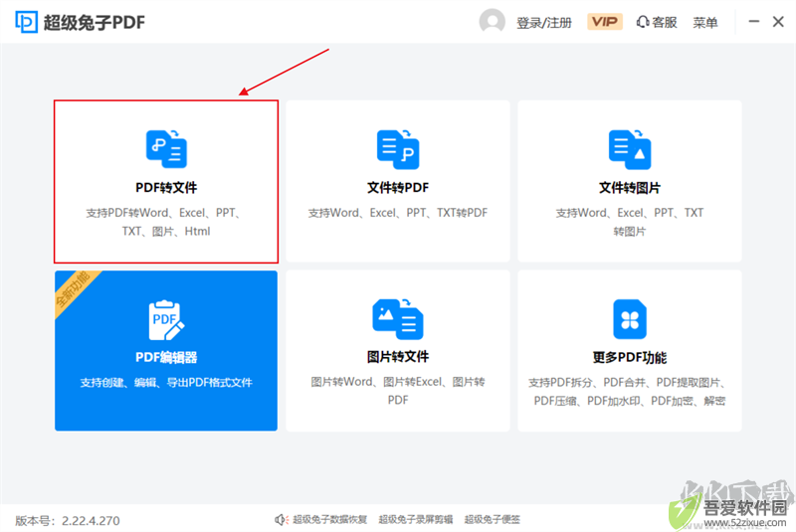Open the 菜单 menu
This screenshot has height=532, width=796.
coord(705,23)
